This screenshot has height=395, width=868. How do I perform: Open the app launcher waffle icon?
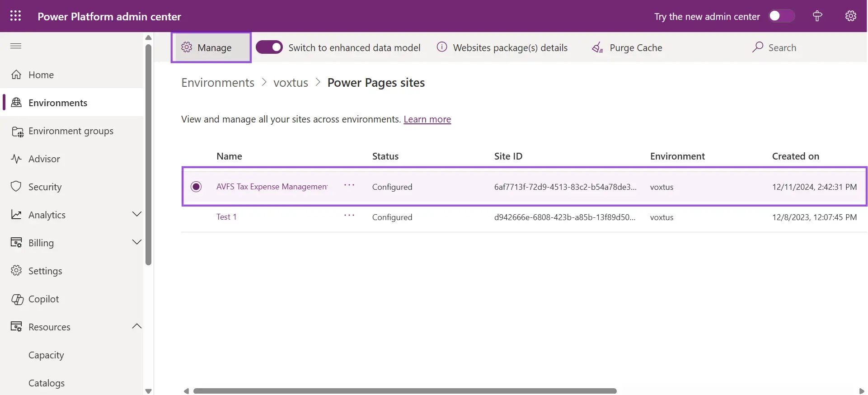tap(15, 16)
